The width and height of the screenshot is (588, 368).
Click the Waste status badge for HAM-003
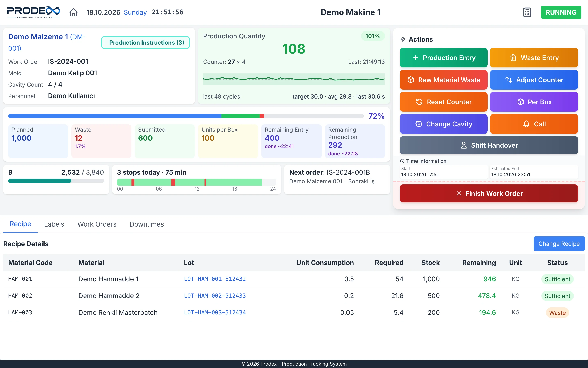point(557,313)
